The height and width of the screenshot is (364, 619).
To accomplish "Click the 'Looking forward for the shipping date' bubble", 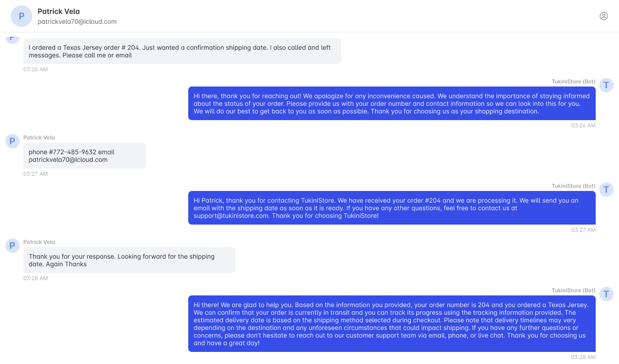I will 129,260.
